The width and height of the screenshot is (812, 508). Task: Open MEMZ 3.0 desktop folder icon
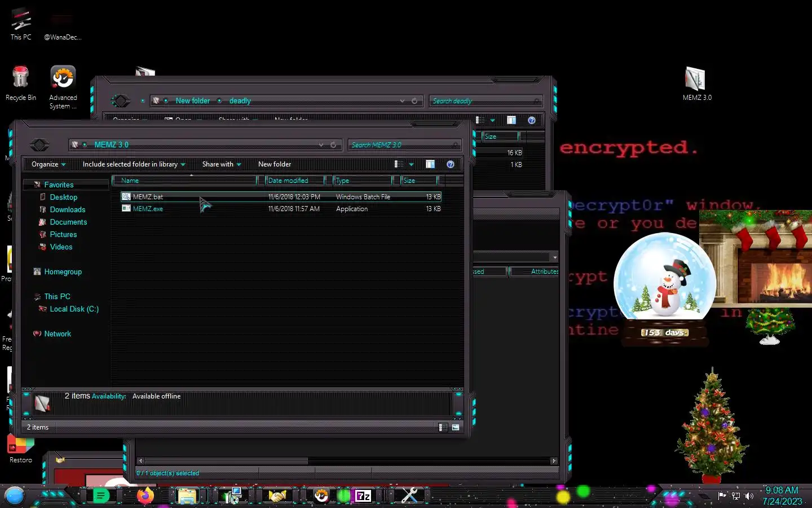click(x=696, y=84)
